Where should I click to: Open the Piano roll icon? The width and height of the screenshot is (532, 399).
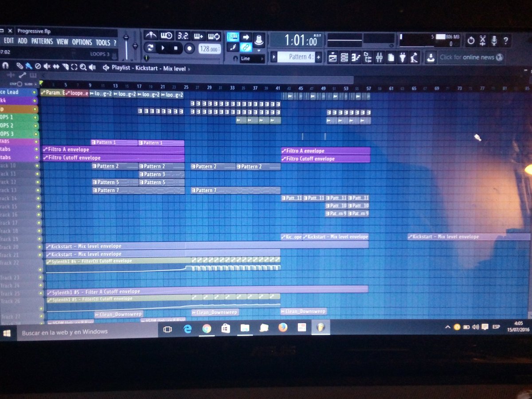[x=356, y=57]
